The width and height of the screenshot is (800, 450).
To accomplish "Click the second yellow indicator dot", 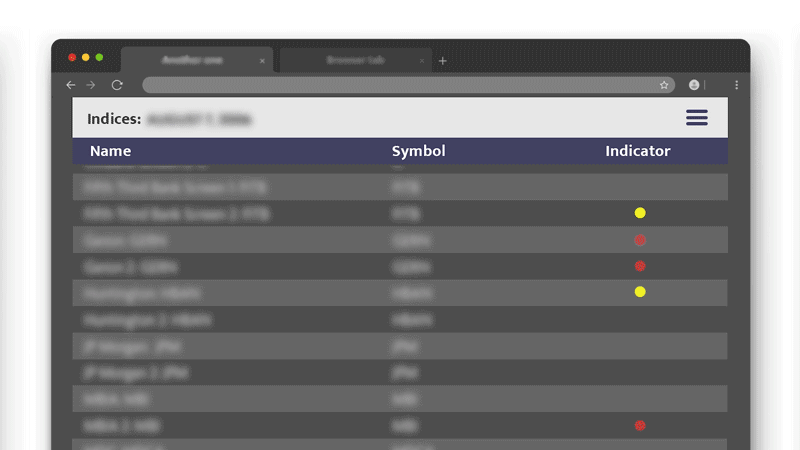I will tap(640, 292).
